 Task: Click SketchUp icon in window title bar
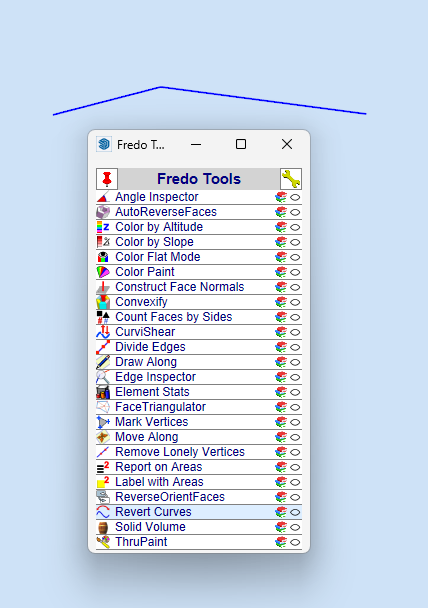[x=104, y=144]
